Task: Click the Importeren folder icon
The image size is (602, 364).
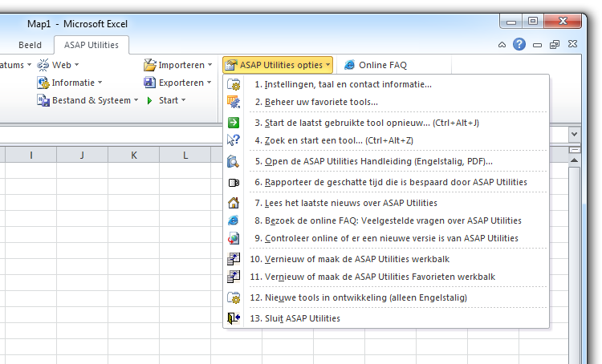Action: [x=150, y=65]
